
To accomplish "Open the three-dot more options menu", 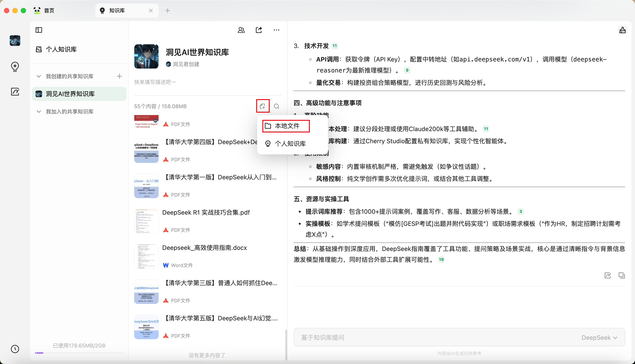I will [276, 30].
